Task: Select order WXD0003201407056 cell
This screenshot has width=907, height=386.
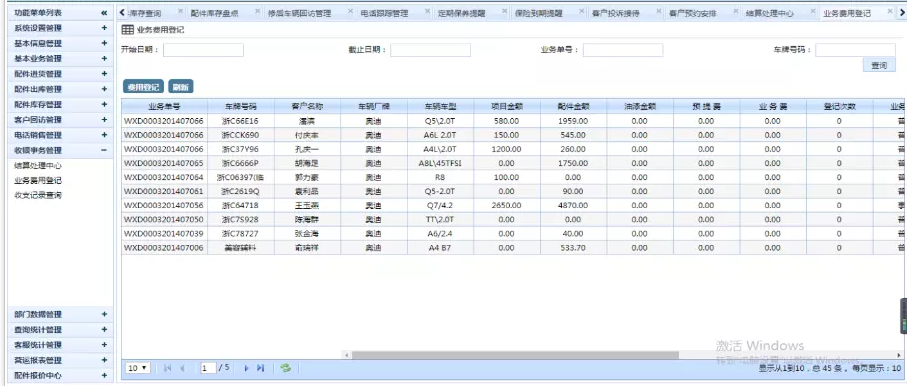Action: click(164, 205)
